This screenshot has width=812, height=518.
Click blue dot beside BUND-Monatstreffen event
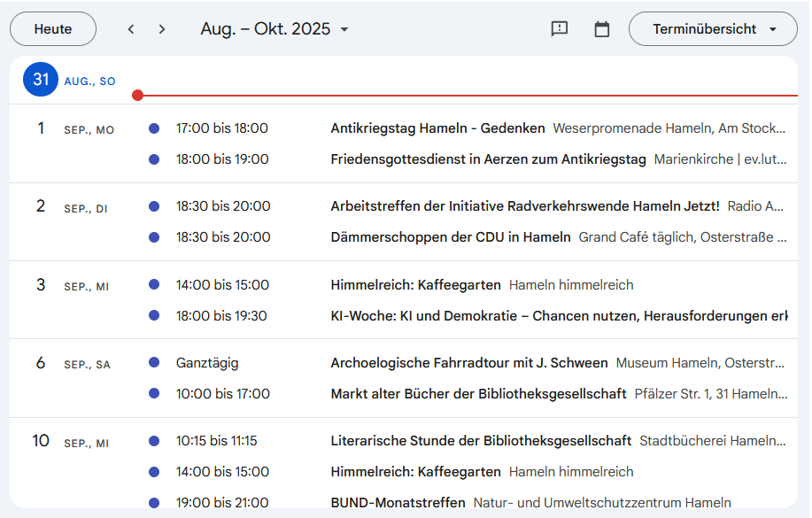[154, 503]
